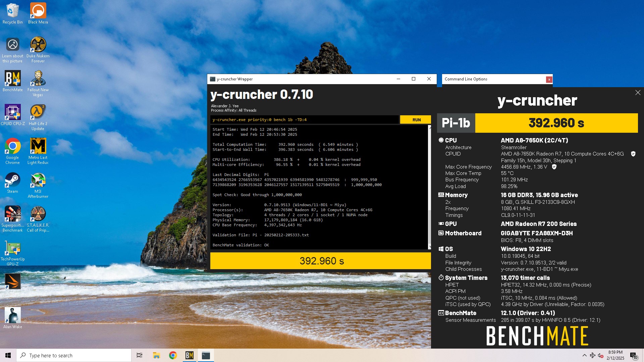
Task: Click the 'CL9.0-11-11-31' timings value
Action: pyautogui.click(x=518, y=215)
